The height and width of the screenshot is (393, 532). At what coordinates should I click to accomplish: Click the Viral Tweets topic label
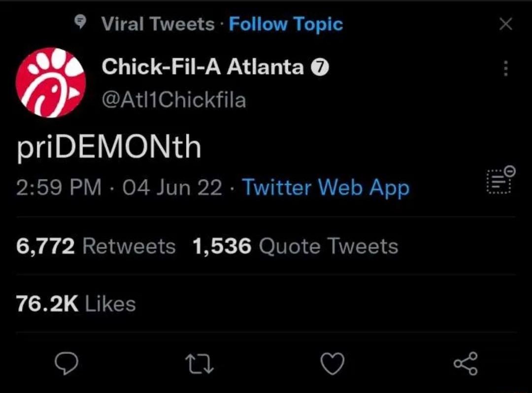click(x=158, y=24)
